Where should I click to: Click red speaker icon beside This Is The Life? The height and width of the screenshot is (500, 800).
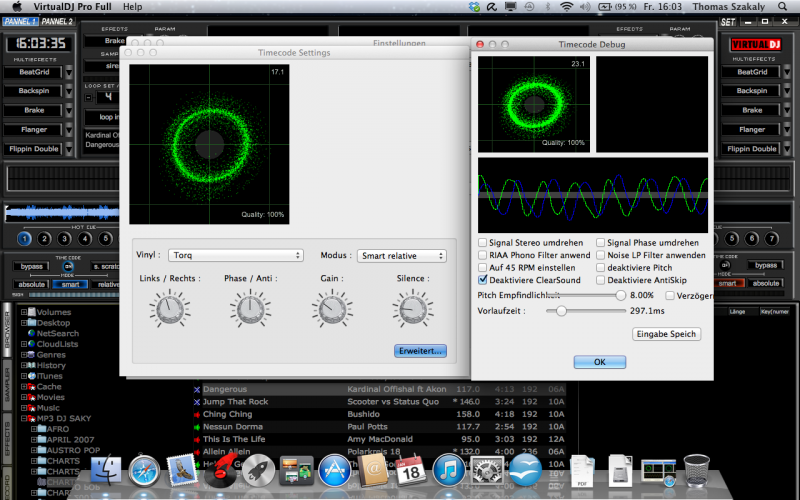(x=197, y=439)
